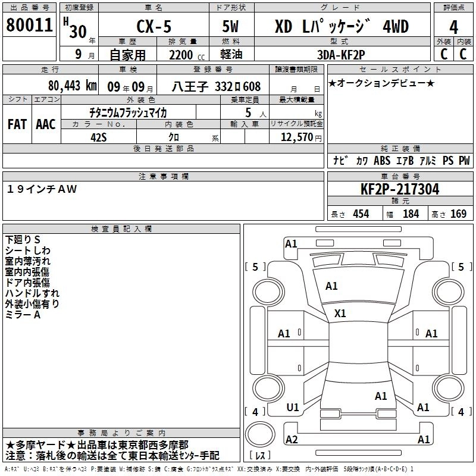Click overall evaluation score 4
Screen dimensions: 476x476
(453, 27)
